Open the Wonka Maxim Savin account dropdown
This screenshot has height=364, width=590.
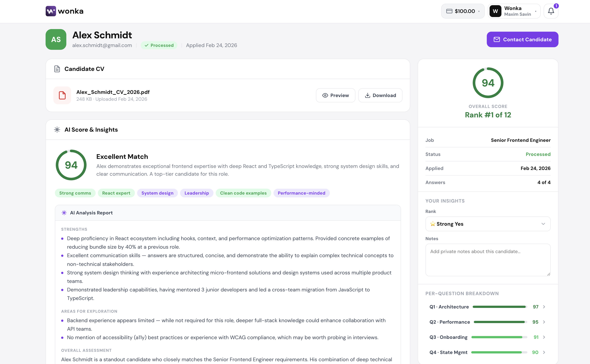(514, 11)
